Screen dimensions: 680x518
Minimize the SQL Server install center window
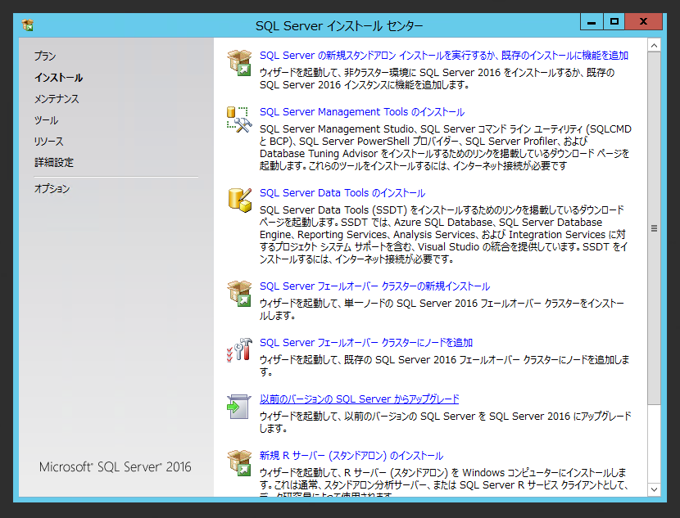(x=592, y=22)
